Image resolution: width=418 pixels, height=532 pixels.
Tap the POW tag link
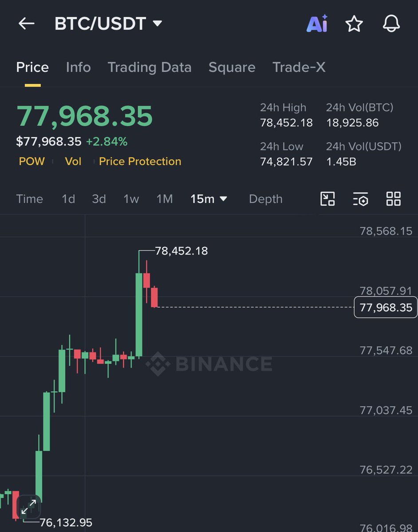32,161
